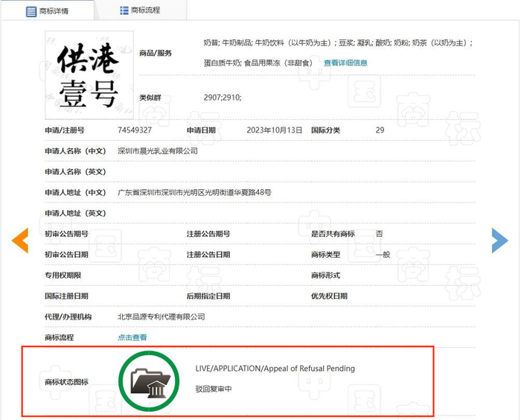Click the 商标形式 label
Image resolution: width=521 pixels, height=420 pixels.
(x=326, y=276)
